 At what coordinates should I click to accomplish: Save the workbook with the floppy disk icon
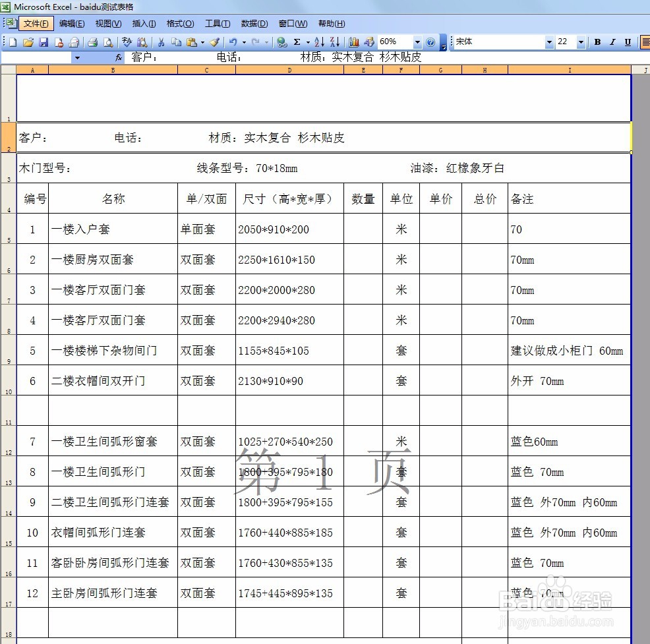click(44, 42)
